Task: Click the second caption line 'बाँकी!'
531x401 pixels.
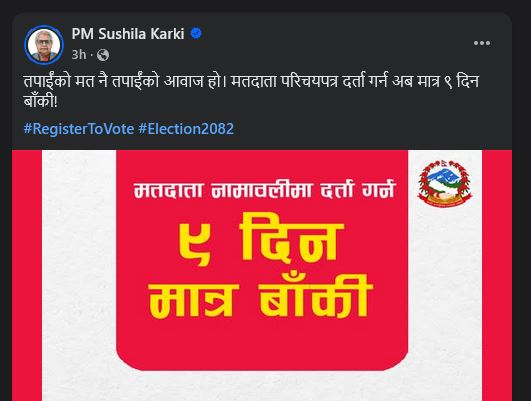Action: click(41, 101)
